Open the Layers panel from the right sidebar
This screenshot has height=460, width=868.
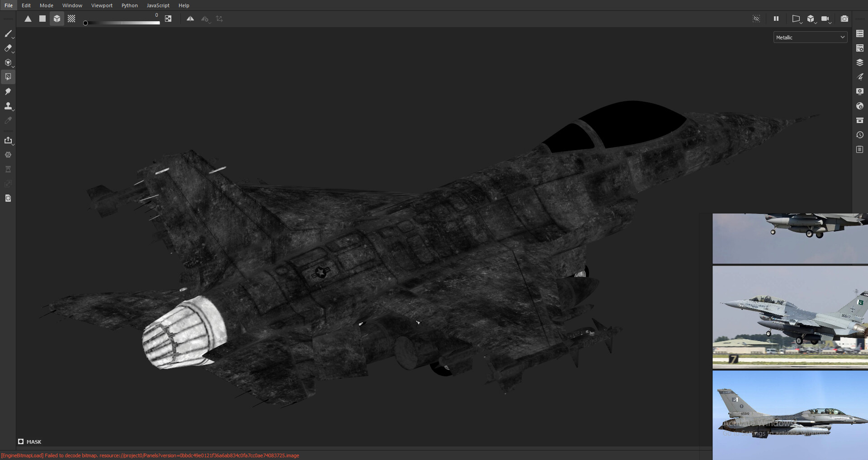(x=860, y=62)
